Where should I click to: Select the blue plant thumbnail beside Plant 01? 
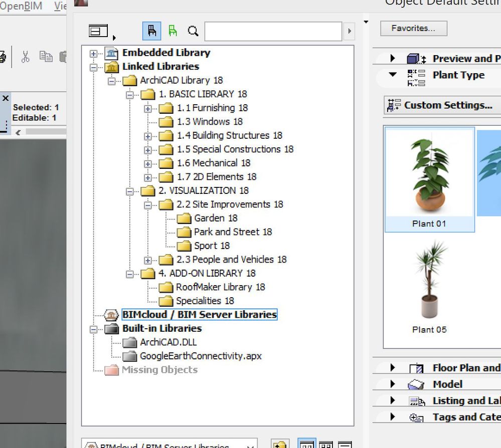click(489, 173)
